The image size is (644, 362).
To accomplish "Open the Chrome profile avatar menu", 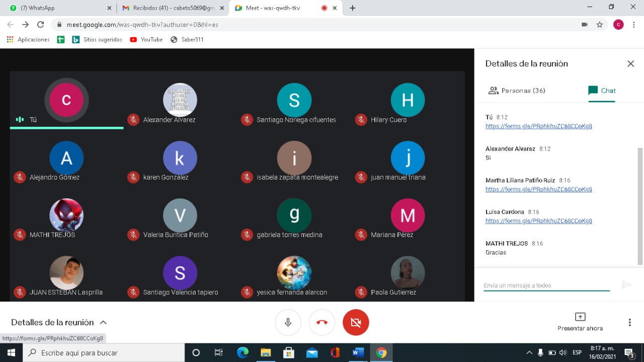I will click(618, 24).
